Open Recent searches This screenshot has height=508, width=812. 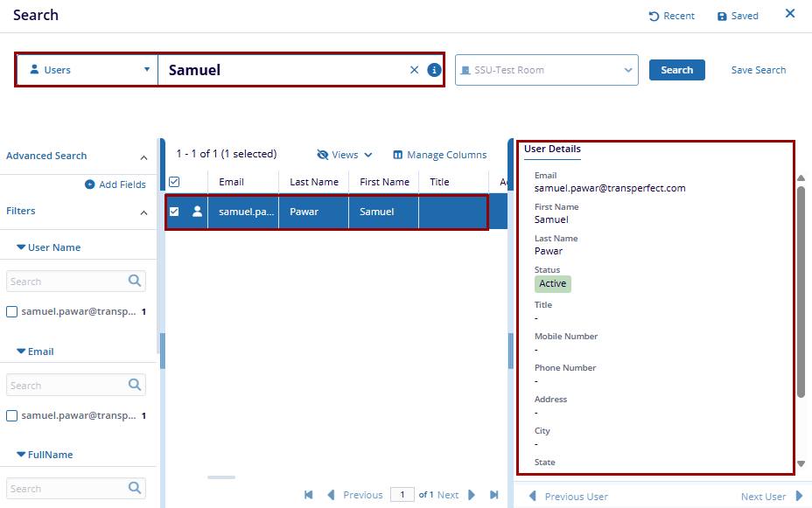click(x=671, y=16)
